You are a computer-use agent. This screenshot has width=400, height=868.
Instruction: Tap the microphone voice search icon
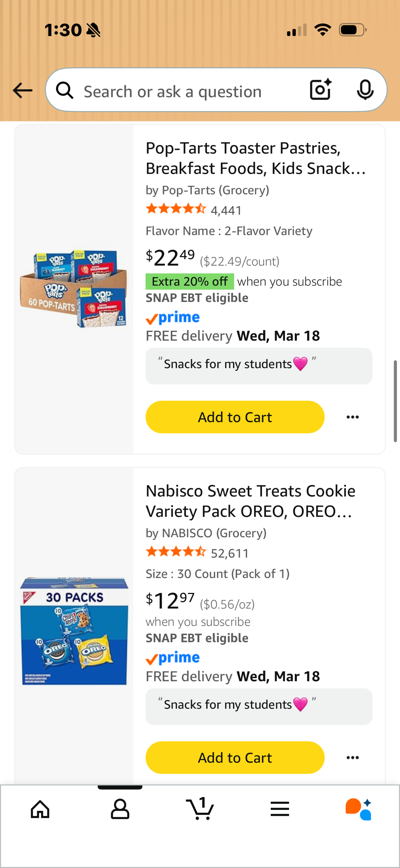[x=365, y=90]
